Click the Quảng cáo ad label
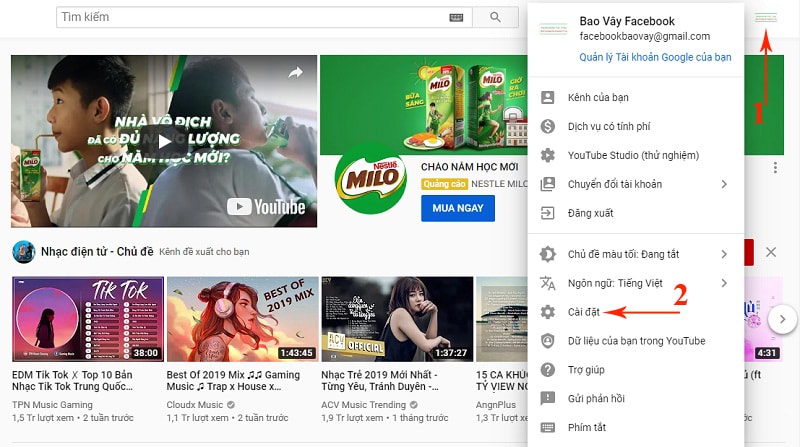 click(x=444, y=184)
